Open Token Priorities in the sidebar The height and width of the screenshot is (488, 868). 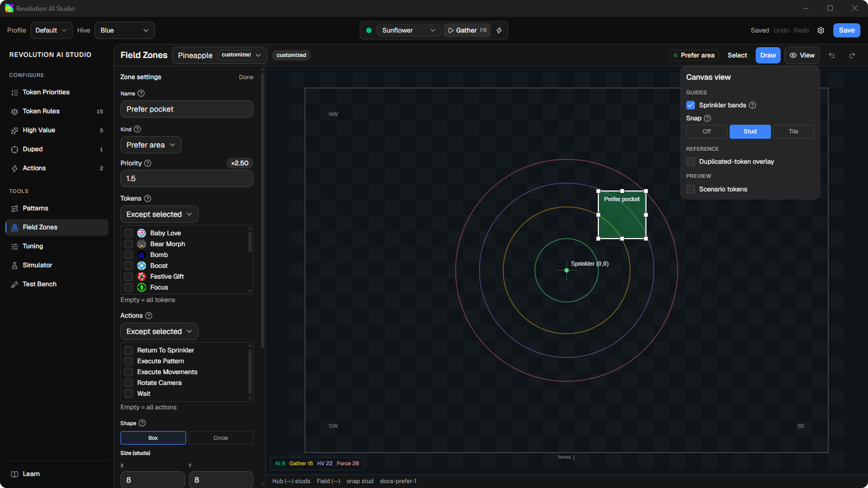57,92
